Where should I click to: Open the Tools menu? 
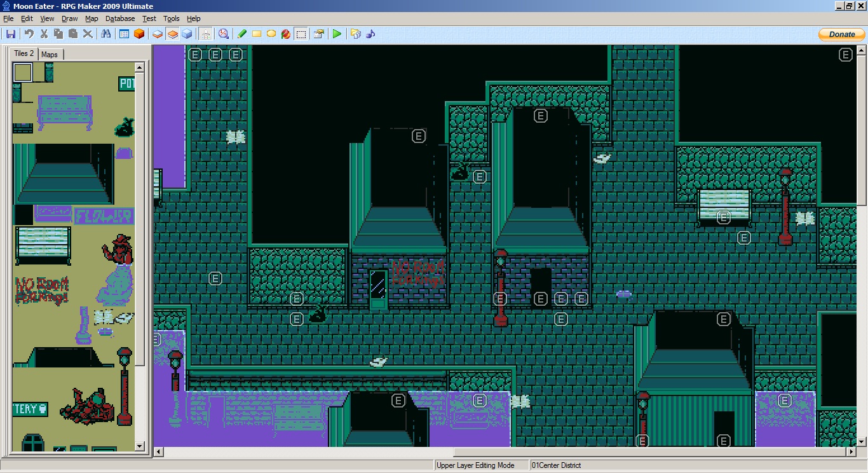click(x=171, y=18)
